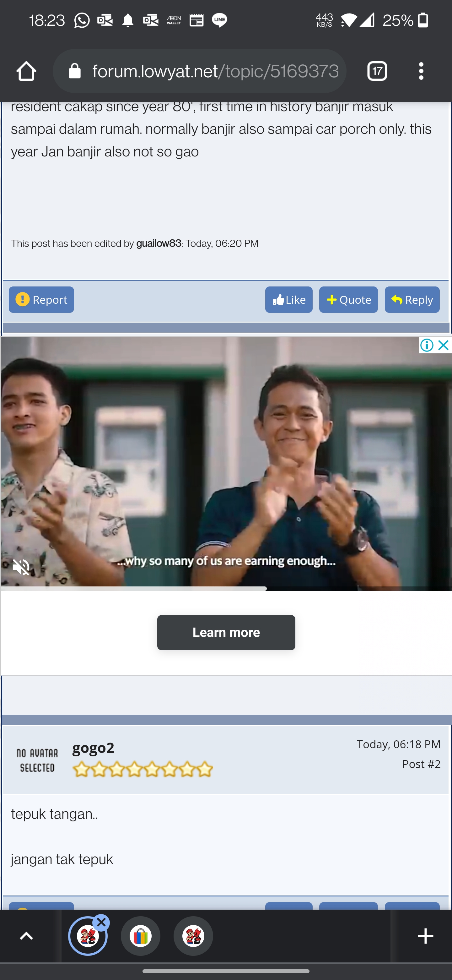Viewport: 452px width, 980px height.
Task: Report guailow83's post
Action: 41,300
